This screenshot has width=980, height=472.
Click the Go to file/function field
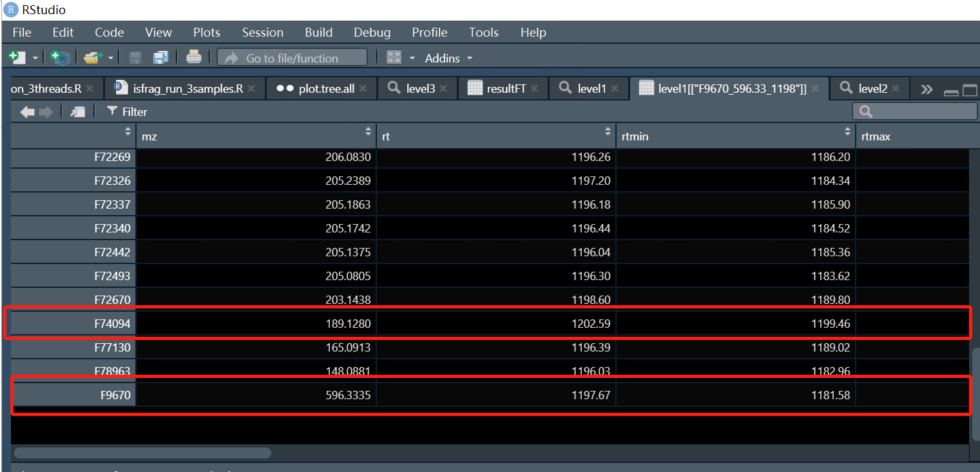point(292,57)
